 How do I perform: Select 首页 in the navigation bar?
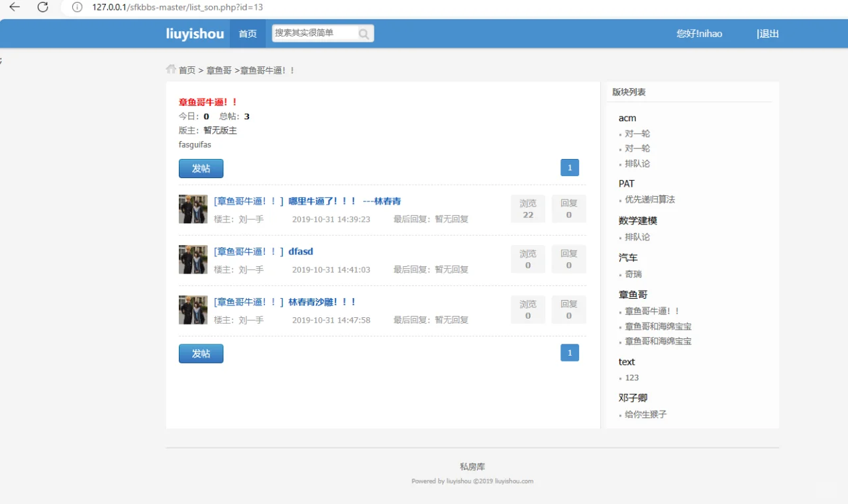point(248,33)
